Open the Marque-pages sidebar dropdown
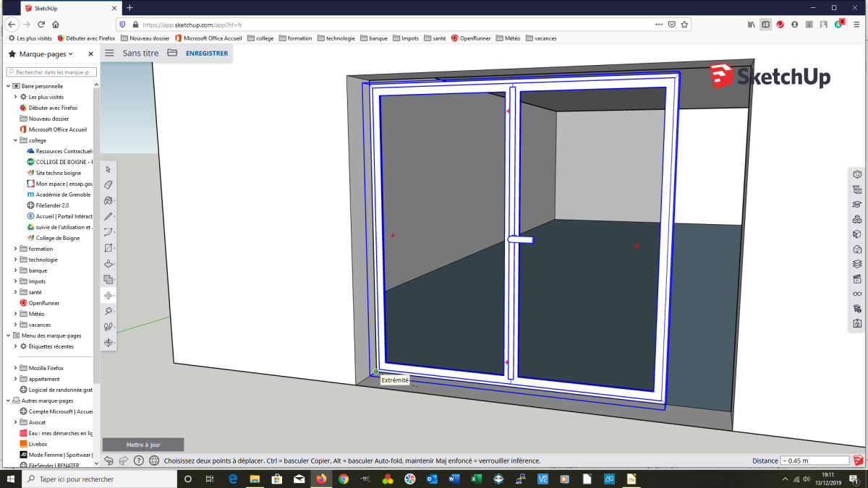 (x=70, y=54)
